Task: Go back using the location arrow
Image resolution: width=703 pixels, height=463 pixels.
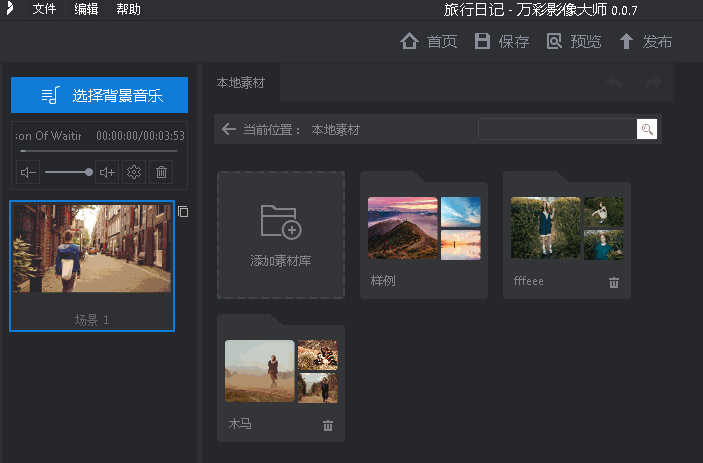Action: pos(229,129)
